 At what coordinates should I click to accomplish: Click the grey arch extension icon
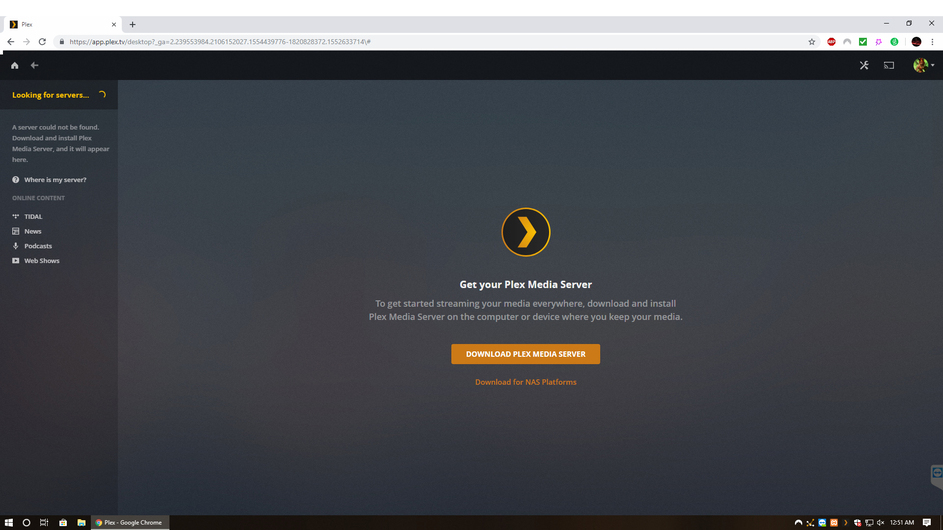(847, 42)
